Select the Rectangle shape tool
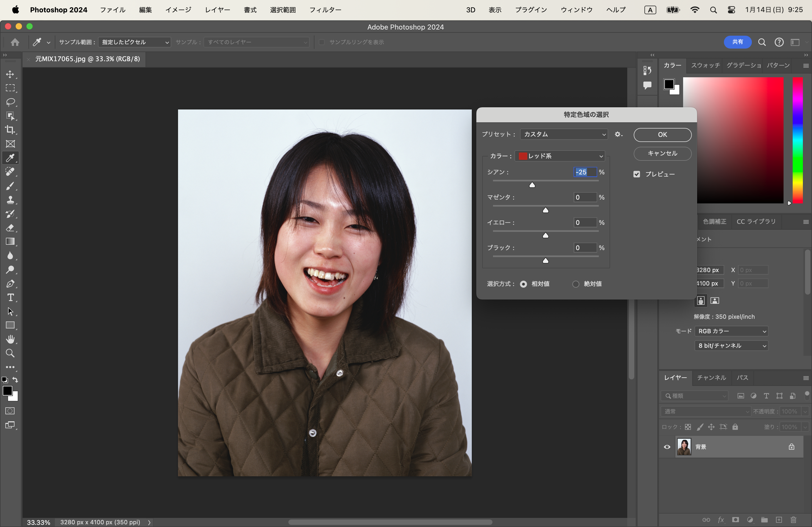The width and height of the screenshot is (812, 527). [x=10, y=325]
